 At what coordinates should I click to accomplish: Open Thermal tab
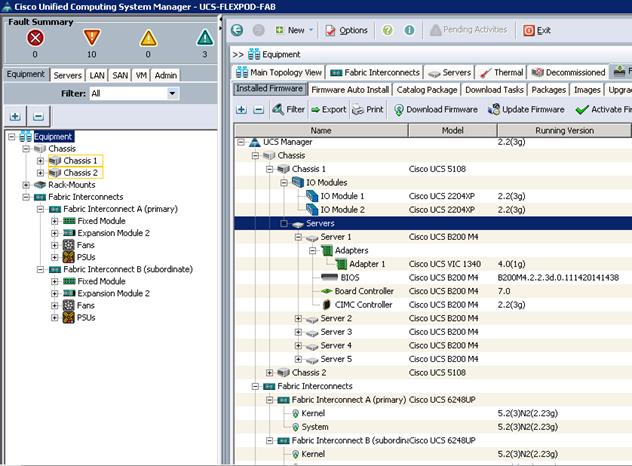tap(501, 73)
